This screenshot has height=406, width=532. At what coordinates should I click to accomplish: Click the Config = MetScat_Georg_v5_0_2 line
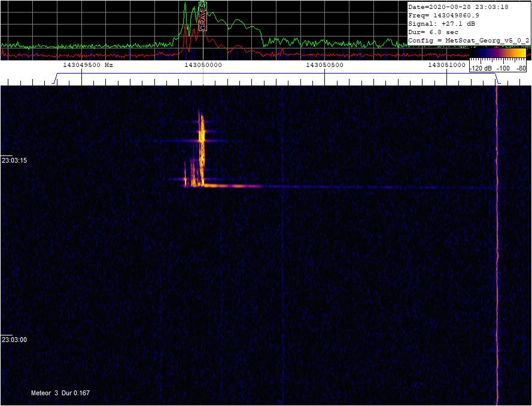469,41
